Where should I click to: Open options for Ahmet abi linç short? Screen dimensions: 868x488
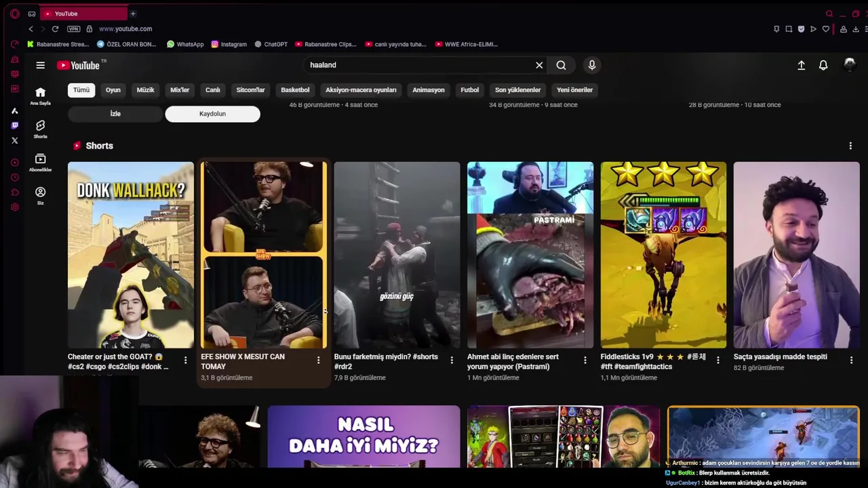(x=585, y=361)
